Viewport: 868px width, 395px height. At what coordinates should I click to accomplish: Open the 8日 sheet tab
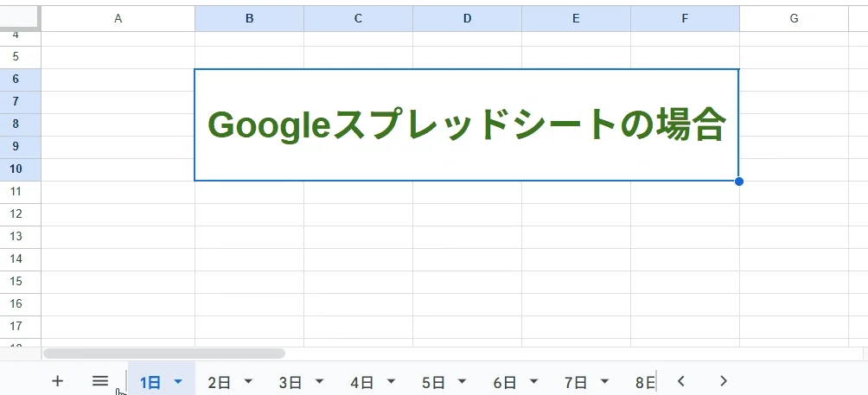[x=646, y=382]
